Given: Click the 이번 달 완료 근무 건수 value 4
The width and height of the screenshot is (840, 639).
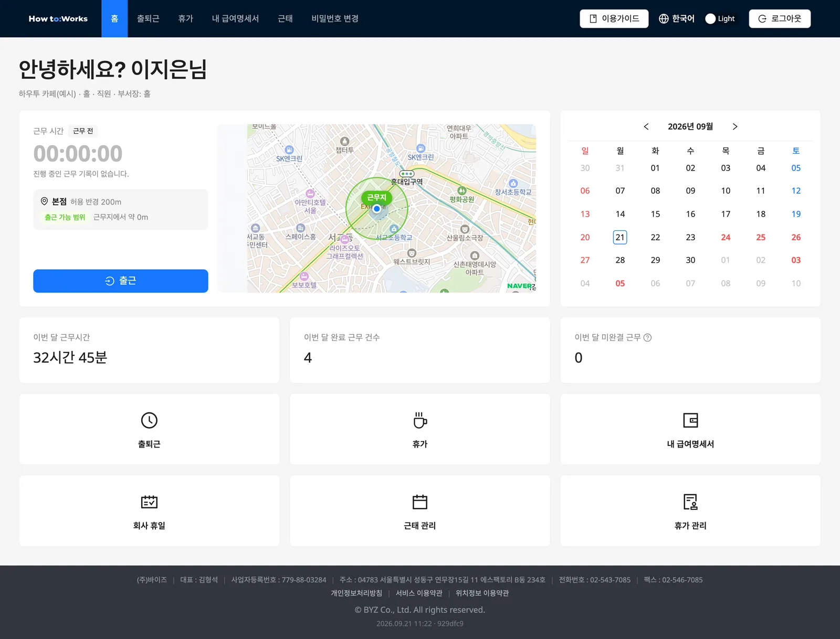Looking at the screenshot, I should click(x=308, y=357).
